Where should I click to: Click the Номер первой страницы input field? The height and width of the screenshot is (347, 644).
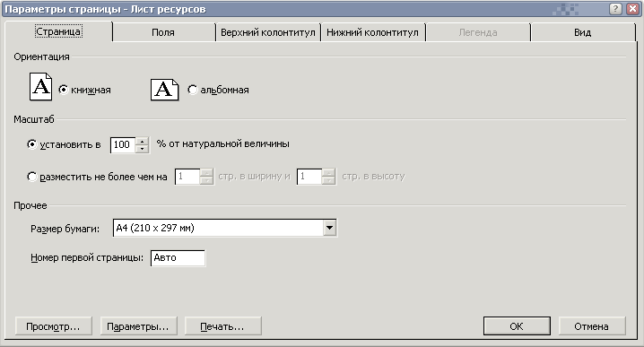pos(178,258)
